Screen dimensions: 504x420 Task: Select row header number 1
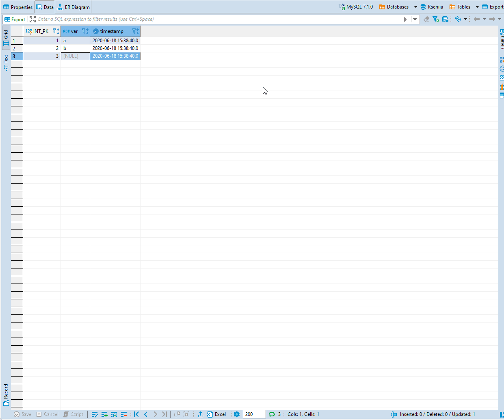pyautogui.click(x=17, y=41)
